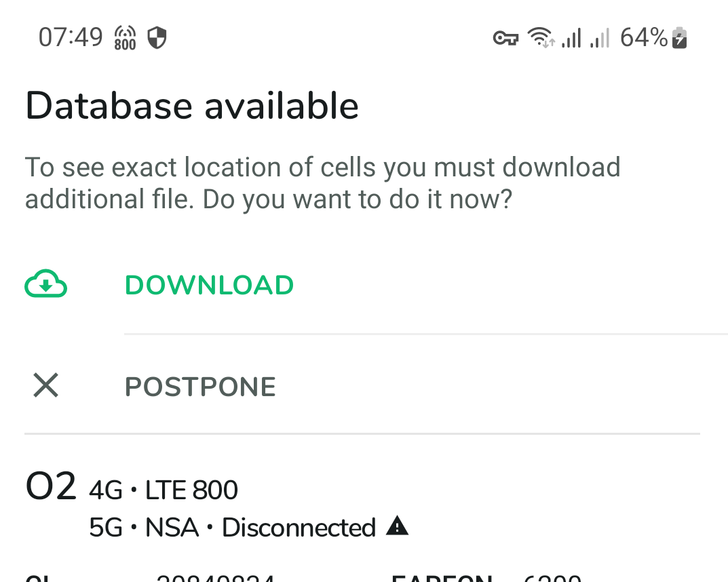Select the O2 operator name
This screenshot has width=728, height=582.
(x=51, y=487)
